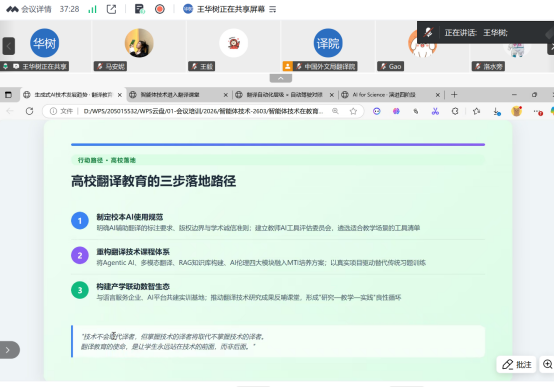Click the zoom magnifier next to 批注
This screenshot has height=388, width=554.
point(547,364)
